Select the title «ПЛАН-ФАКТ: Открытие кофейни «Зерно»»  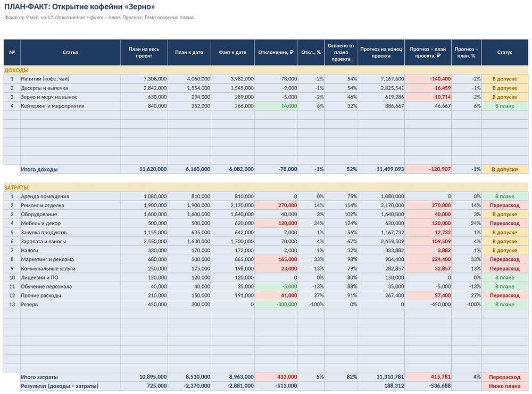[79, 6]
